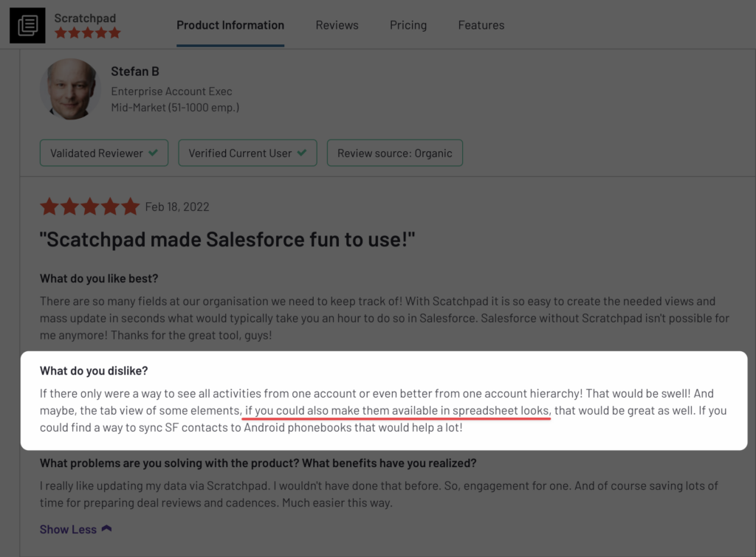Viewport: 756px width, 557px height.
Task: Click the checkmark on the Verified Current User badge
Action: (302, 152)
